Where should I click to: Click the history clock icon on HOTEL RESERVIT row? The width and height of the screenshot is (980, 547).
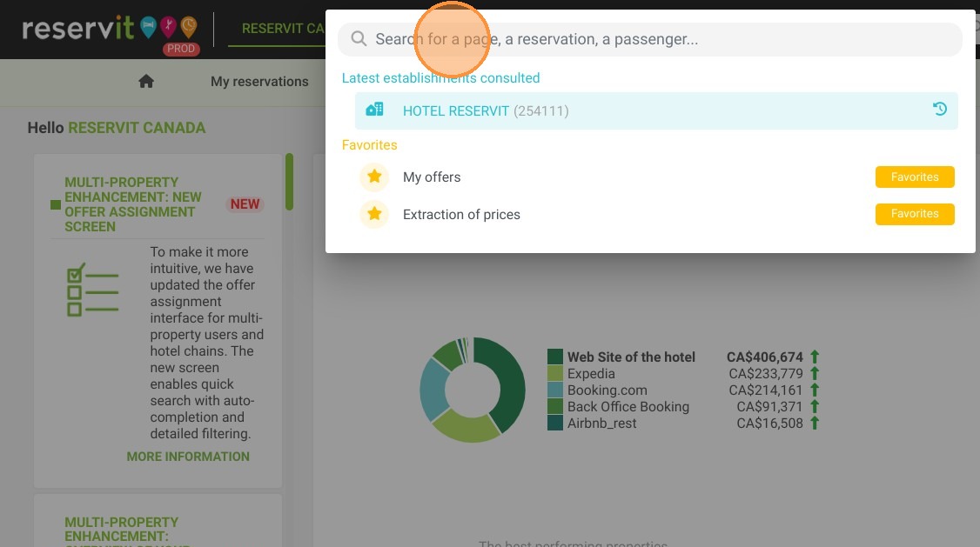tap(939, 110)
